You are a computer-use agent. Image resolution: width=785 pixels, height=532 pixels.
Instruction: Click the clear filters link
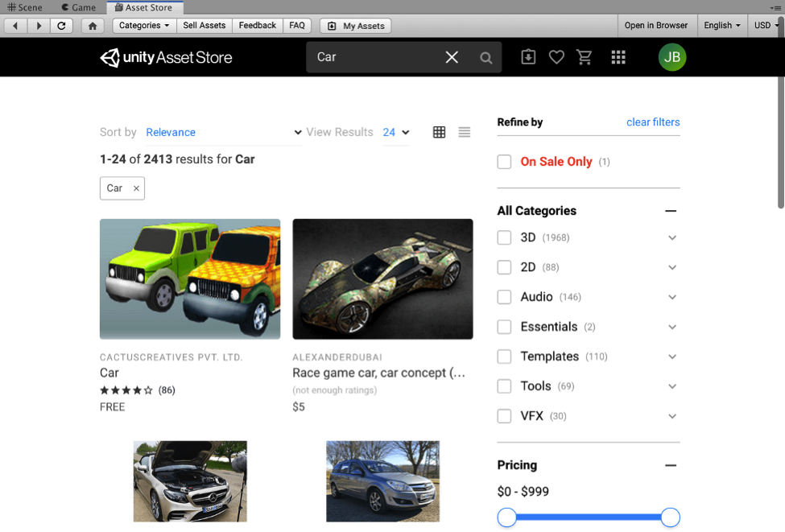coord(653,122)
